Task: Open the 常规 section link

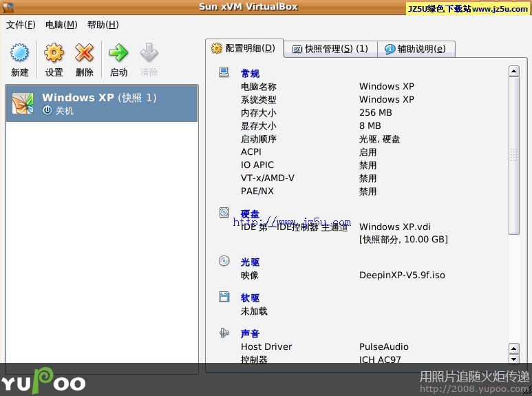Action: (x=250, y=74)
